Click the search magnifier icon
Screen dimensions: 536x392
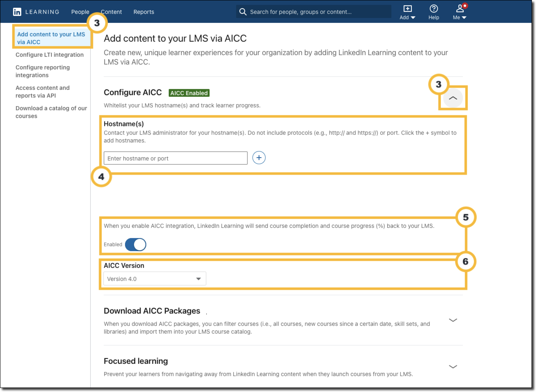[x=243, y=12]
